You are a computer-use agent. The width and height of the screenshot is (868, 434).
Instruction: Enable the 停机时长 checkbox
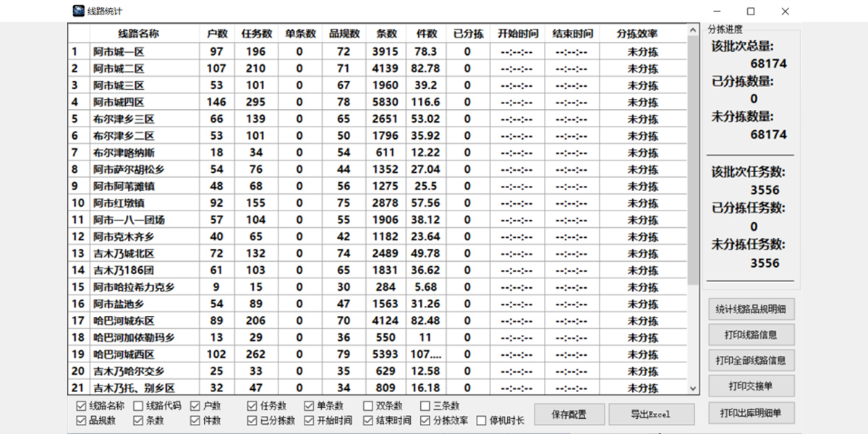tap(482, 420)
